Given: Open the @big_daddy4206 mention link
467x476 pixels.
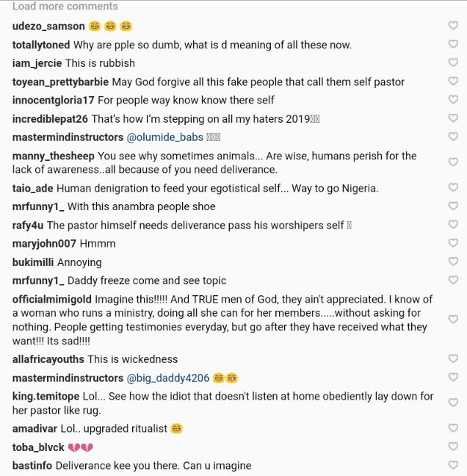Looking at the screenshot, I should [x=168, y=378].
